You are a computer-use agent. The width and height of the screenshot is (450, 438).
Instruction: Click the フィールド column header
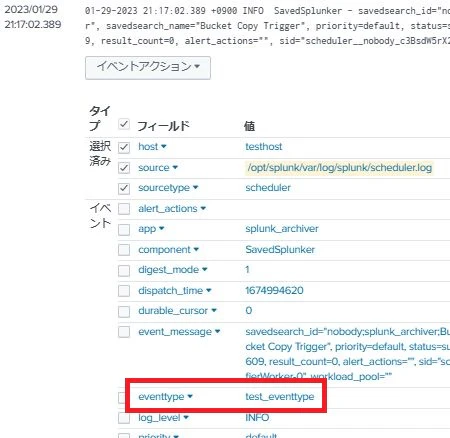(x=163, y=126)
